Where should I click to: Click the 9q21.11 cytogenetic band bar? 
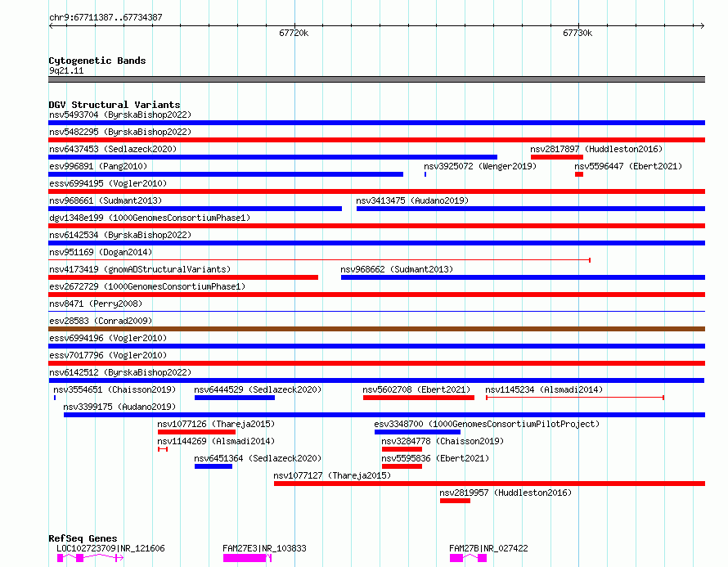(376, 79)
